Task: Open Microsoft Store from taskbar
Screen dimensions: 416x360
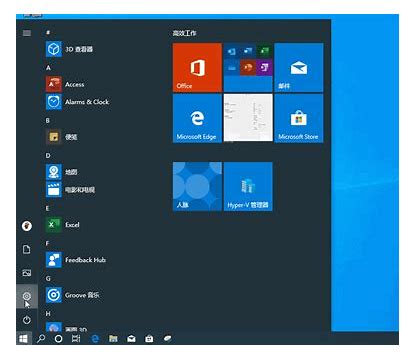Action: [x=149, y=339]
